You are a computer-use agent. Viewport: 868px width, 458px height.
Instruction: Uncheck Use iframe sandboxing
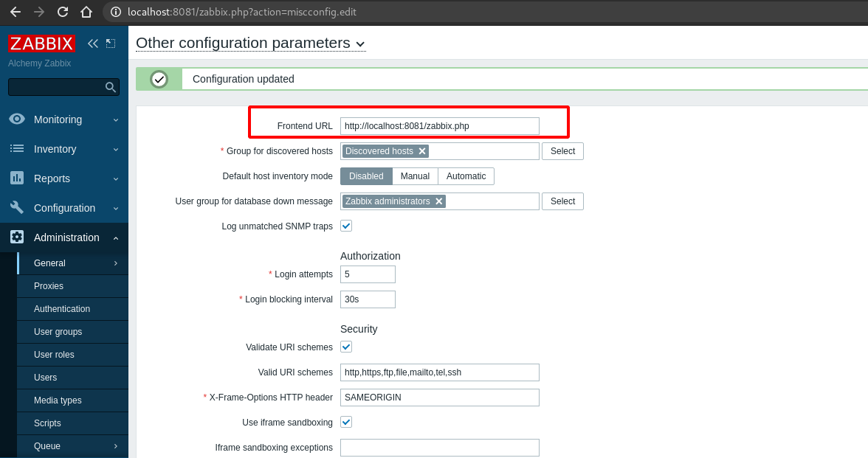point(345,422)
